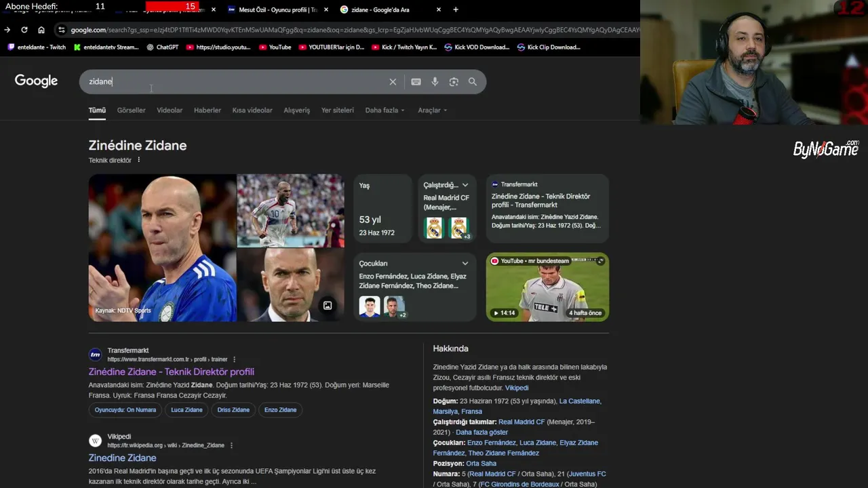Open the enteldantetv Stream bookmark
The width and height of the screenshot is (868, 488).
point(106,47)
